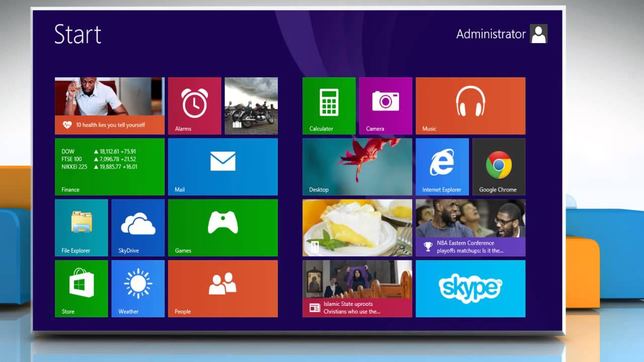Image resolution: width=644 pixels, height=362 pixels.
Task: Open the Camera tile
Action: point(386,106)
